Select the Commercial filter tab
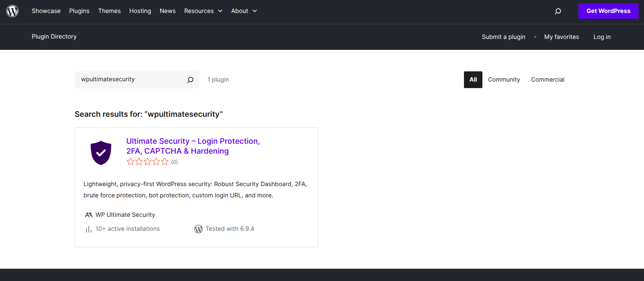Viewport: 644px width, 281px height. pos(548,80)
